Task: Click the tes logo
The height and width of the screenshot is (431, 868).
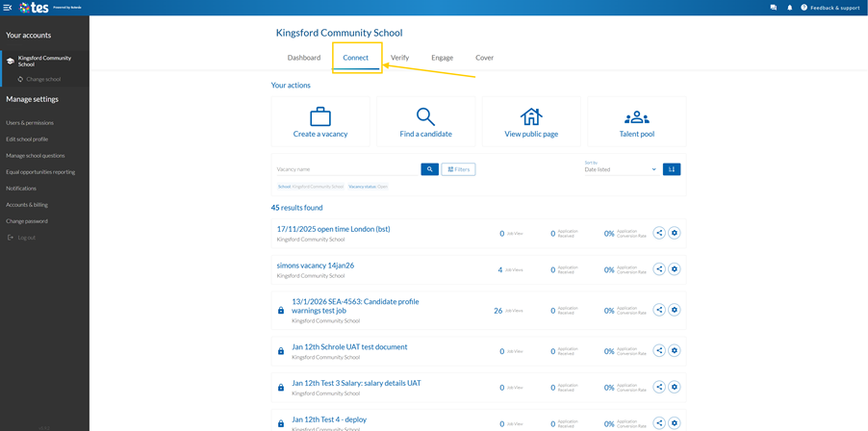Action: 35,7
